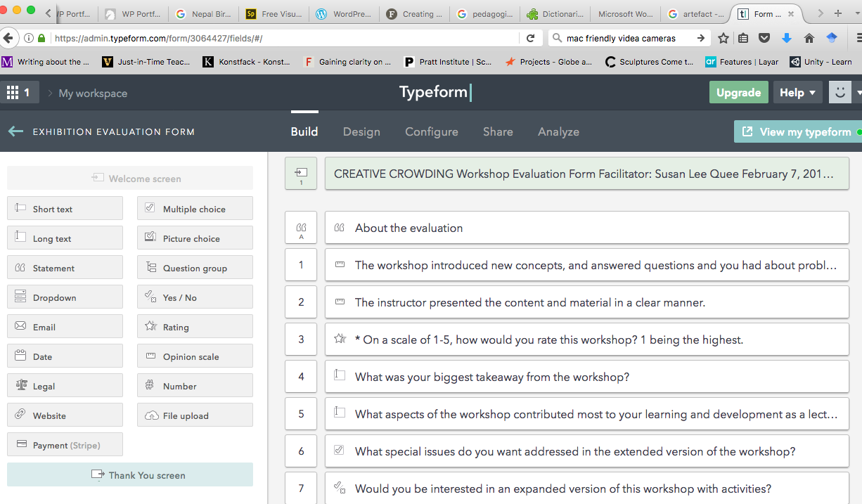The width and height of the screenshot is (862, 504).
Task: Open the Analyze tab
Action: [x=558, y=131]
